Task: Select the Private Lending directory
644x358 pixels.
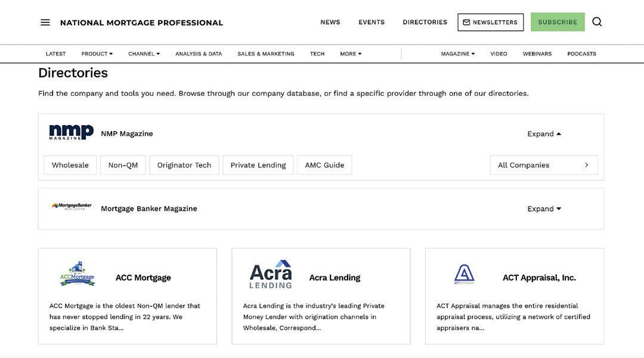Action: click(x=258, y=165)
